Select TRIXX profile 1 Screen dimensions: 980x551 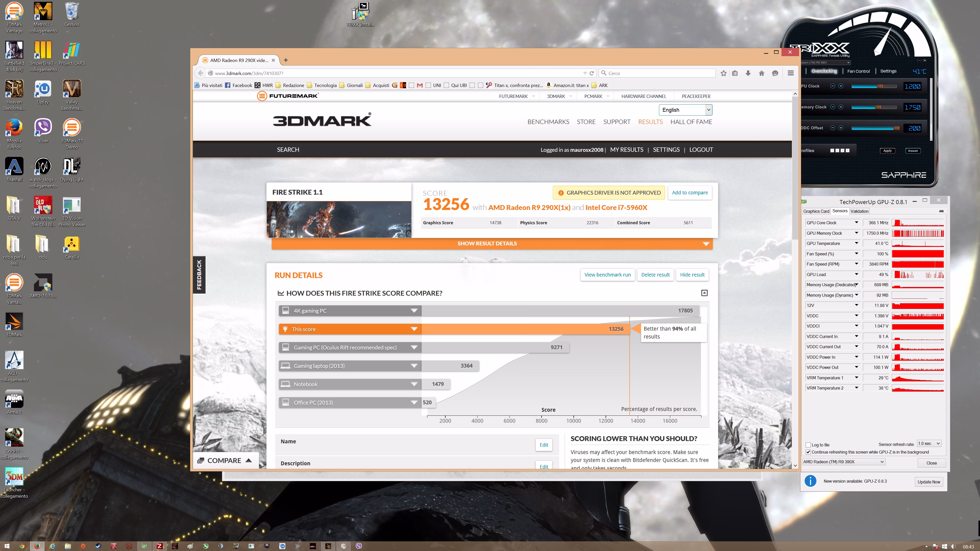[832, 151]
